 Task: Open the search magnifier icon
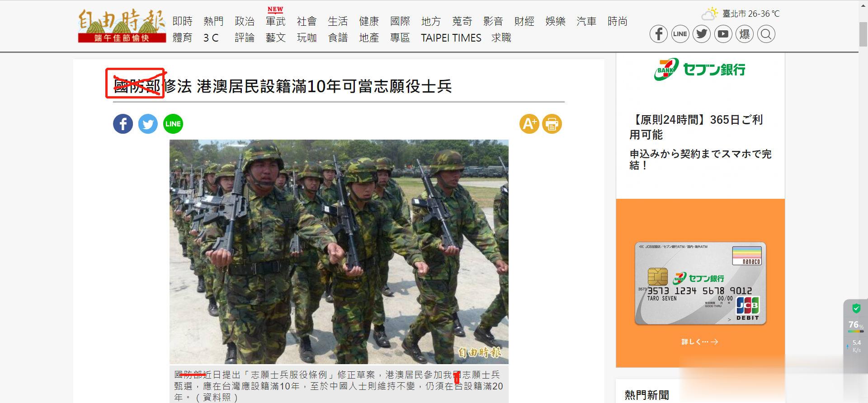pos(766,34)
